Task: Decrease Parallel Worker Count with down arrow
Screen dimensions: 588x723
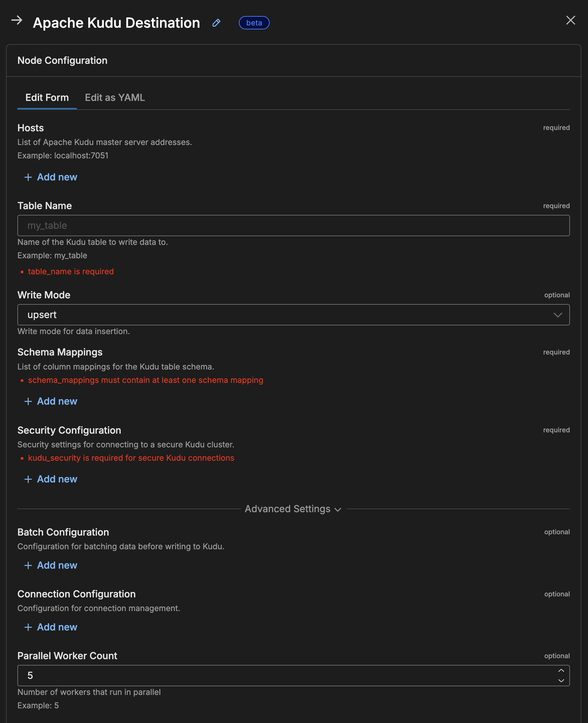Action: pyautogui.click(x=561, y=681)
